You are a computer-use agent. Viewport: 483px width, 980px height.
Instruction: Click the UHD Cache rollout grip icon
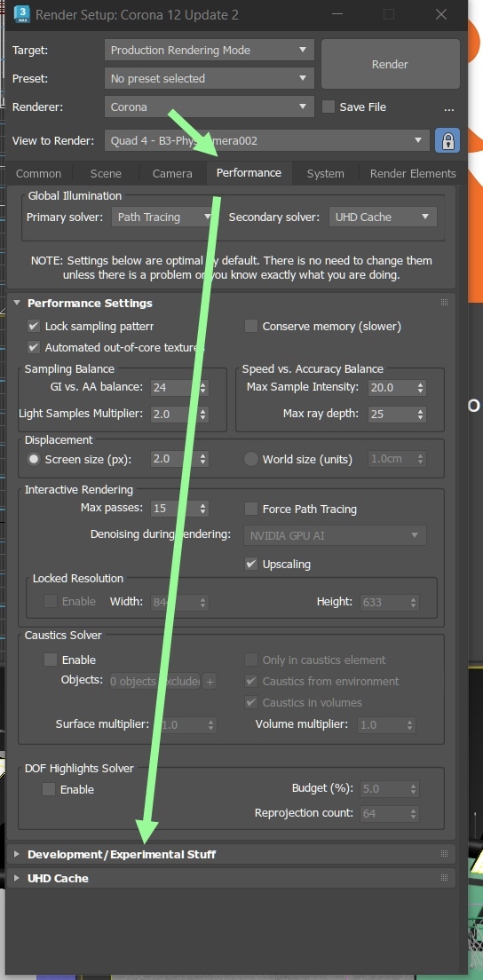tap(444, 878)
